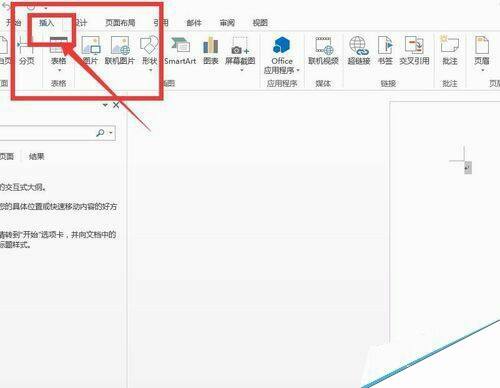This screenshot has width=500, height=388.
Task: Open the 邮件 ribbon tab
Action: tap(194, 23)
